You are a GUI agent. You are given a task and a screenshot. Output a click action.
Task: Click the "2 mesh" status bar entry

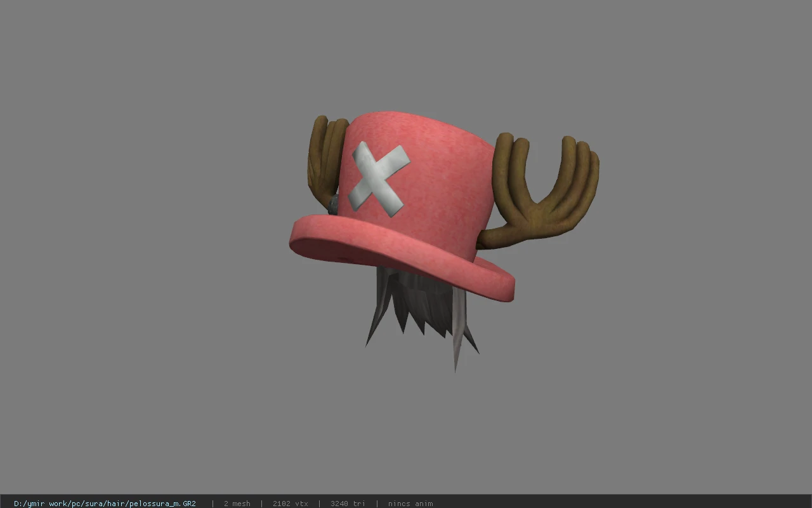coord(237,504)
